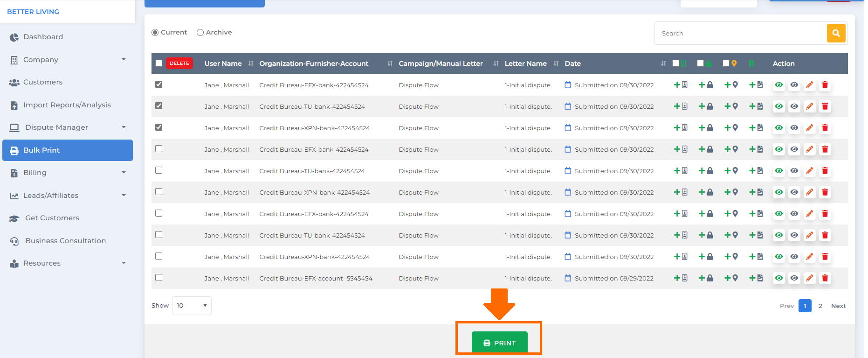Select Bulk Print sidebar item

pyautogui.click(x=68, y=150)
